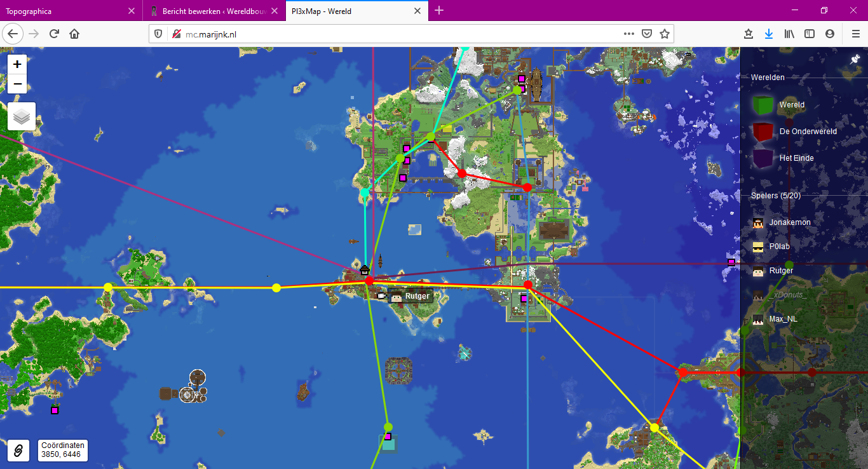The height and width of the screenshot is (469, 868).
Task: Zoom in on the map
Action: 17,64
